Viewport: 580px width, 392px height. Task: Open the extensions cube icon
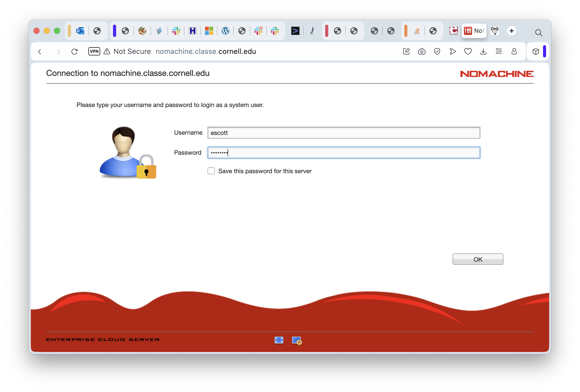(536, 52)
